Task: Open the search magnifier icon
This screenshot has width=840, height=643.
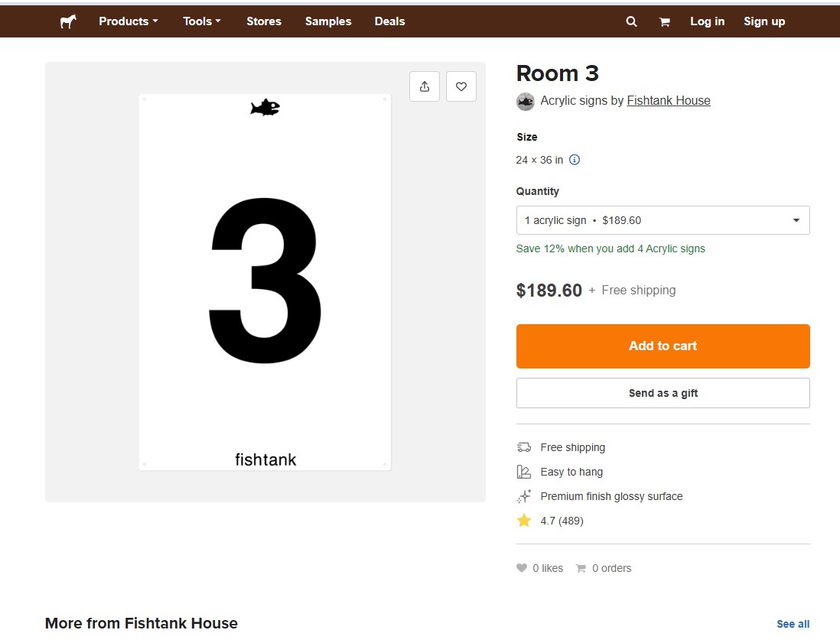Action: click(632, 21)
